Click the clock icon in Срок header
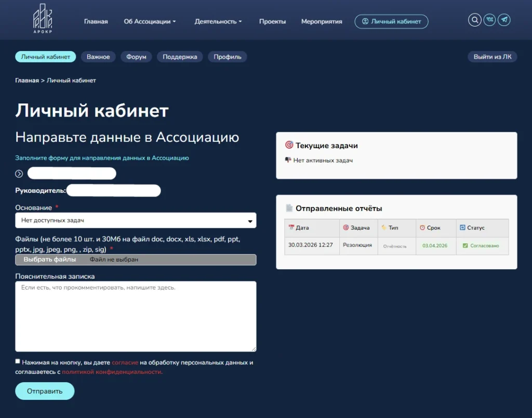Viewport: 532px width, 418px height. (422, 228)
